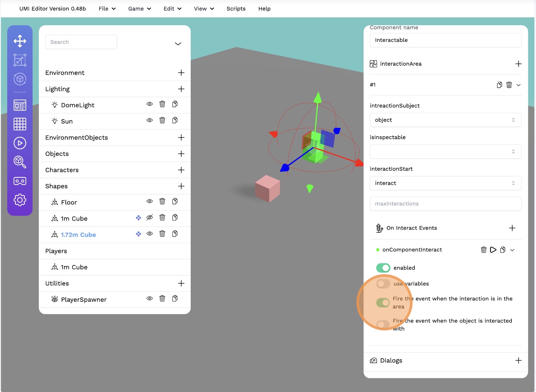Toggle the enabled switch off
Viewport: 536px width, 392px height.
click(x=383, y=268)
